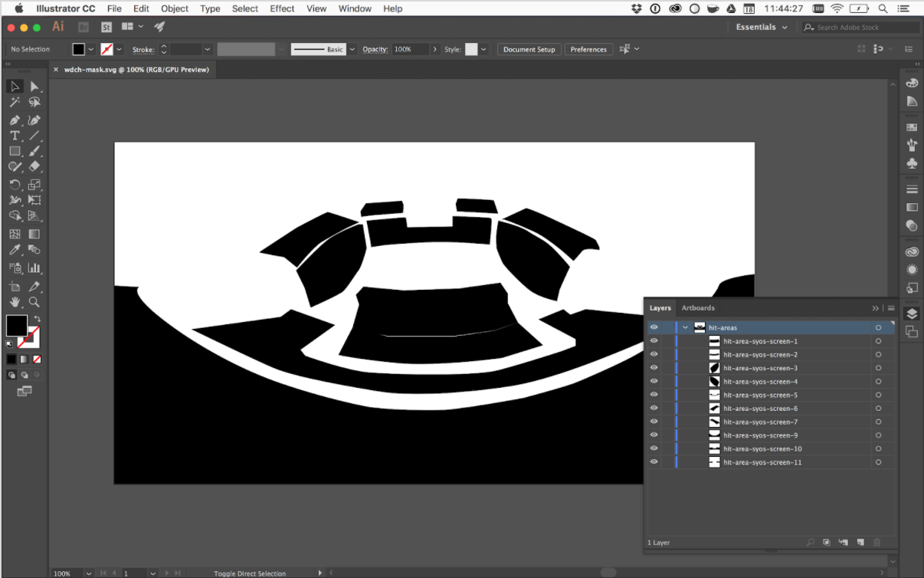Click in the Search Adobe Stock field
Viewport: 924px width, 578px height.
[860, 27]
